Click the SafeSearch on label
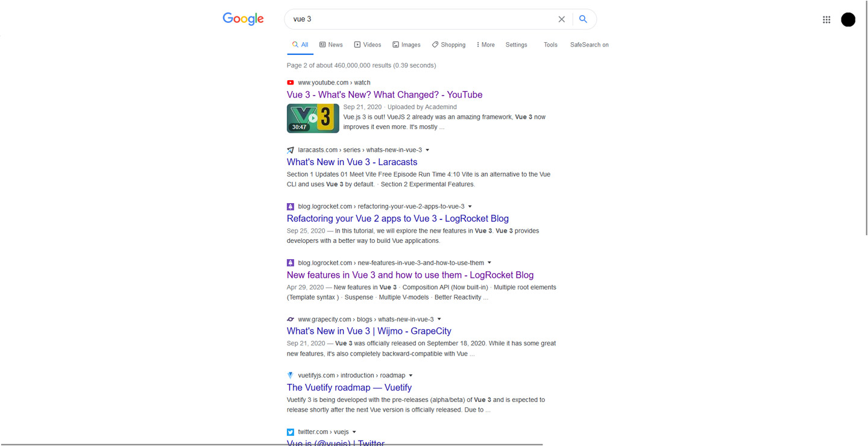This screenshot has width=868, height=446. [590, 45]
